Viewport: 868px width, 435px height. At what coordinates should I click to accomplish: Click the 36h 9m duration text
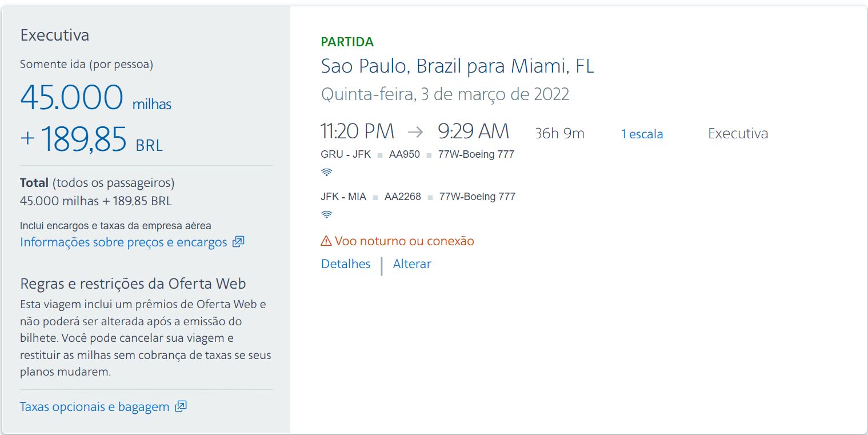tap(559, 134)
